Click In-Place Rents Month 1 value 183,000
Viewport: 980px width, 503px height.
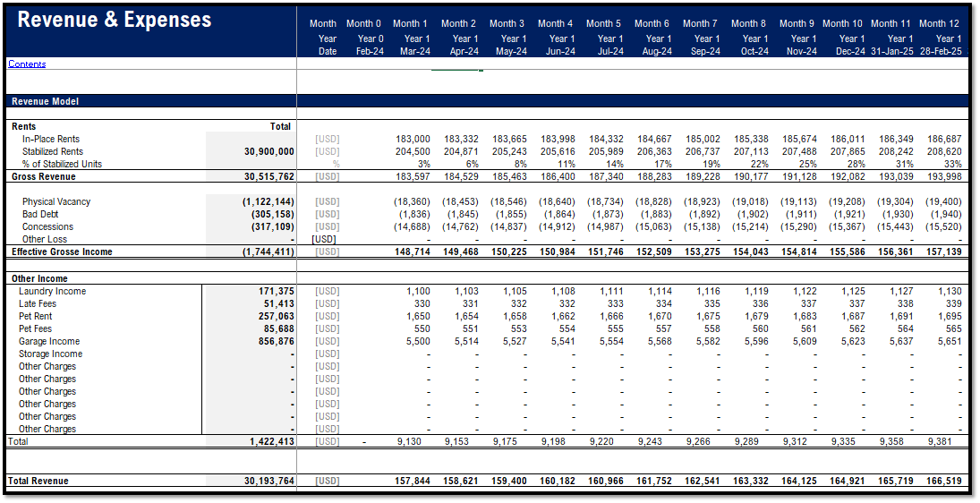[413, 140]
